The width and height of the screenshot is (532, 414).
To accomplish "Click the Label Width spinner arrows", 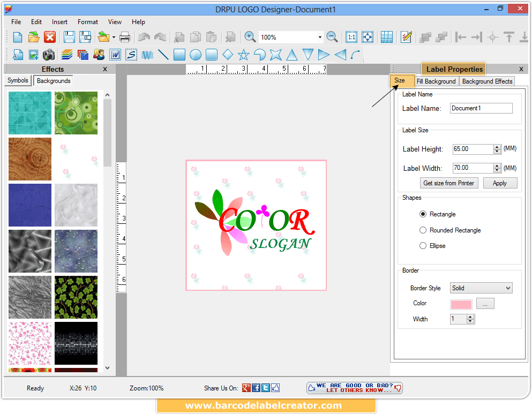I will tap(497, 168).
